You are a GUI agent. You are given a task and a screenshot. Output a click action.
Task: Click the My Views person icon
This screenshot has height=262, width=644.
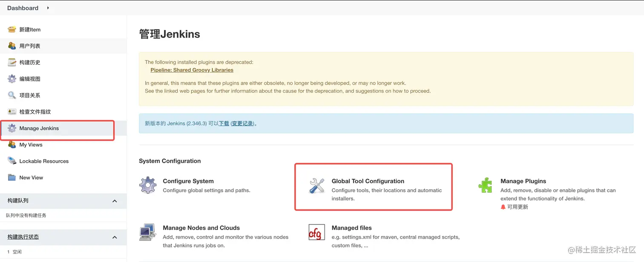click(x=12, y=144)
